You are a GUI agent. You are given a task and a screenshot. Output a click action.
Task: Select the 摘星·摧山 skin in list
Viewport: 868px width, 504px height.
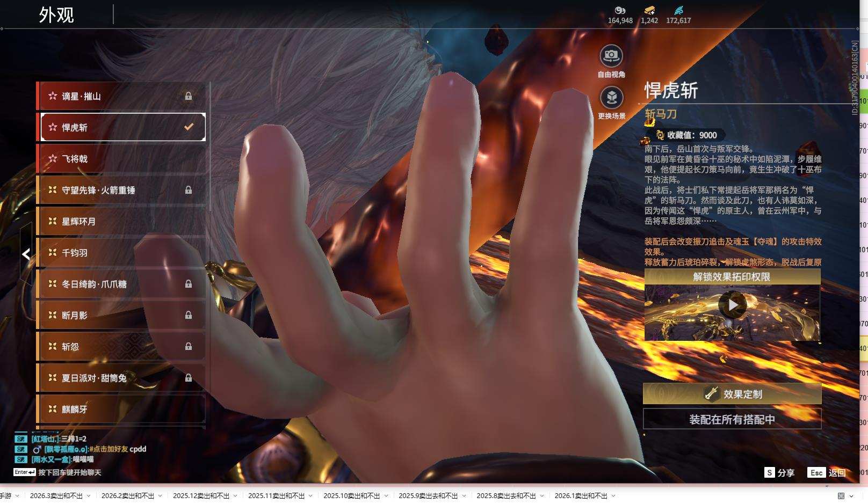coord(122,96)
